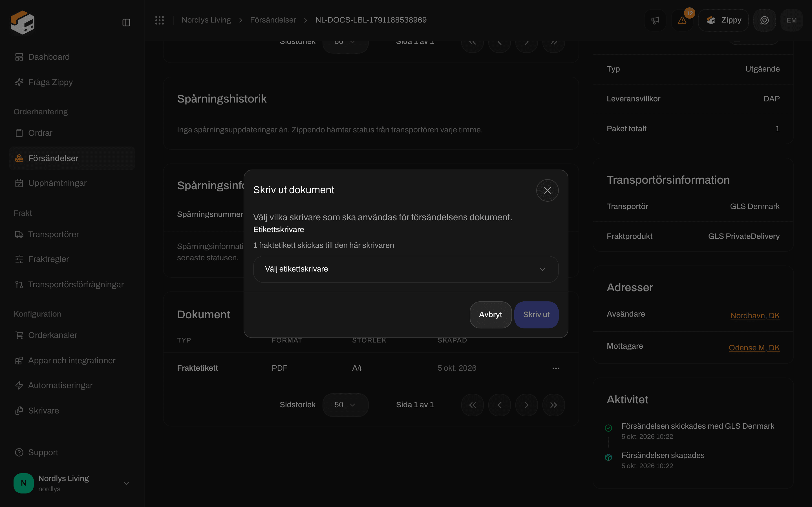The height and width of the screenshot is (507, 812).
Task: Close the Skriv ut dokument dialog
Action: pos(547,190)
